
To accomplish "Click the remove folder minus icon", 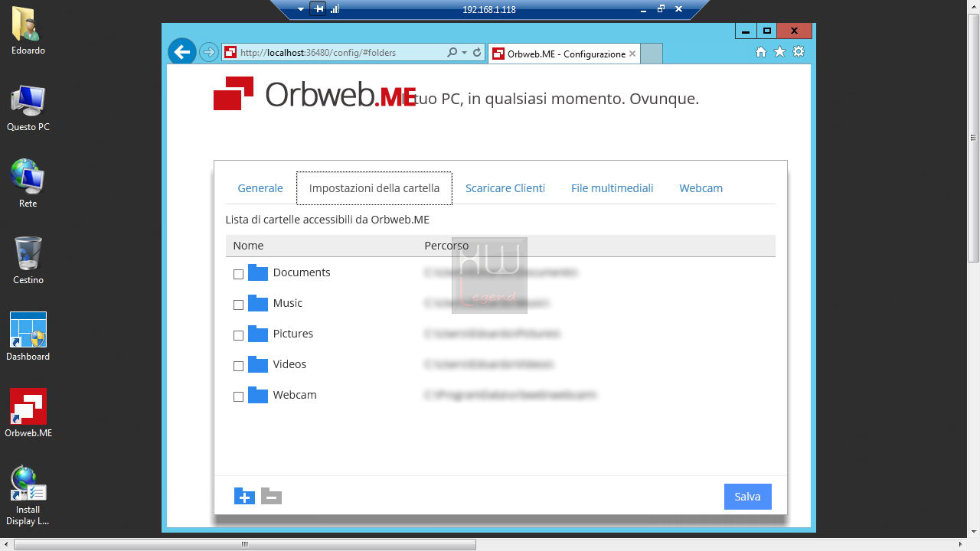I will pyautogui.click(x=271, y=496).
